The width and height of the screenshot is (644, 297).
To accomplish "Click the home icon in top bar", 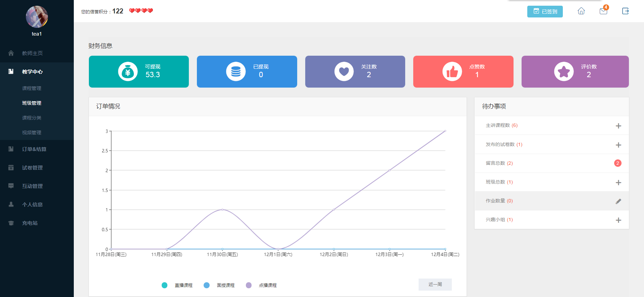I will click(x=581, y=11).
